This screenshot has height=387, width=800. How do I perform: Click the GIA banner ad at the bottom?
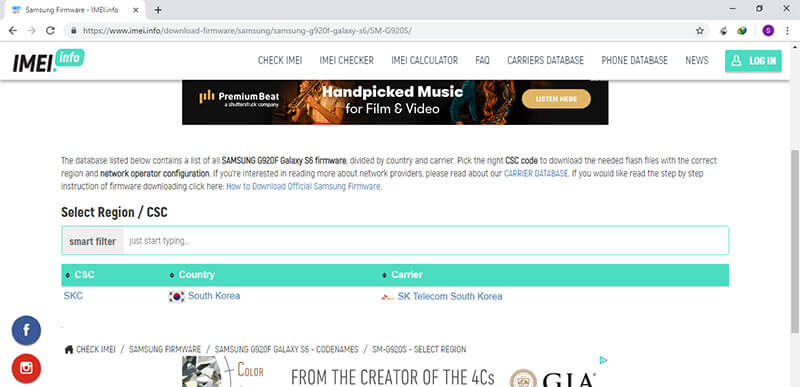(395, 372)
